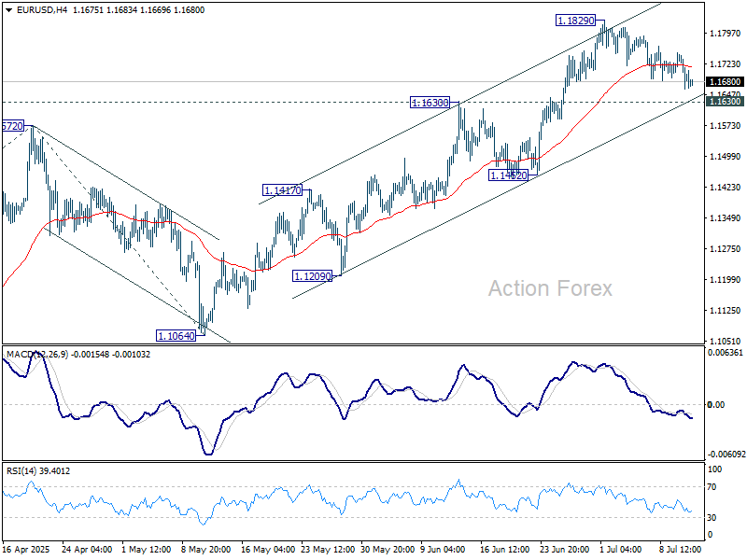Click the 1 Jul 04:00 time label
747x560 pixels.
coord(620,550)
